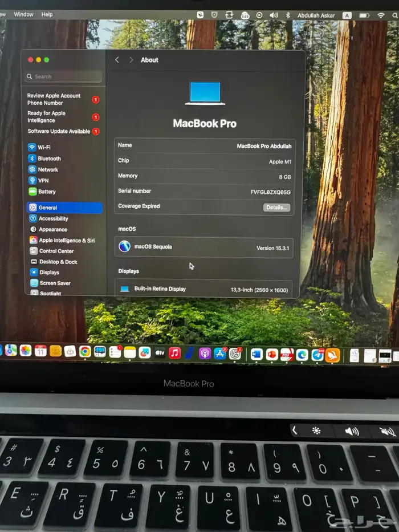Open Review Apple Account Phone Number notice
The width and height of the screenshot is (399, 532).
click(63, 99)
